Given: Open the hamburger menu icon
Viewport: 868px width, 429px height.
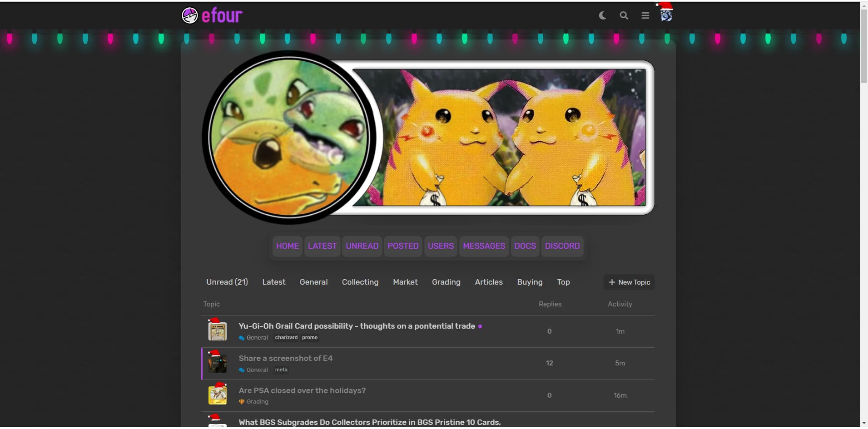Looking at the screenshot, I should point(645,15).
